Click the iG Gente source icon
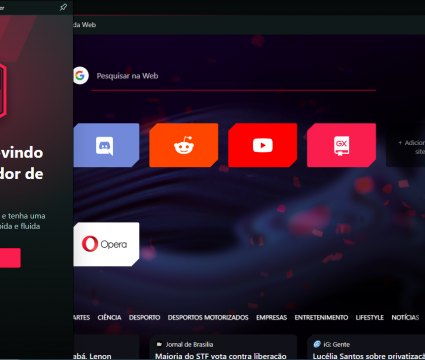The image size is (425, 360). [317, 344]
